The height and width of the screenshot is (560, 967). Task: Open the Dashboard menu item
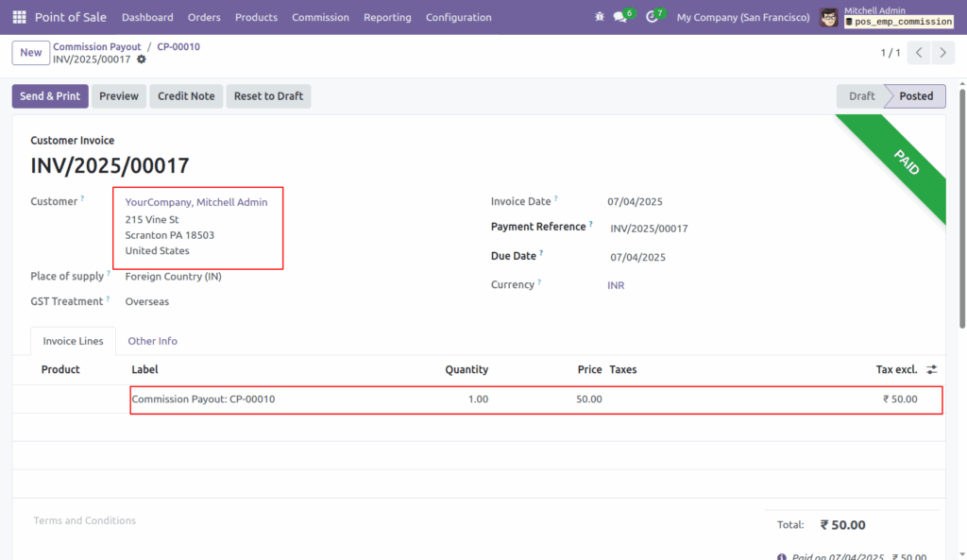click(x=147, y=17)
